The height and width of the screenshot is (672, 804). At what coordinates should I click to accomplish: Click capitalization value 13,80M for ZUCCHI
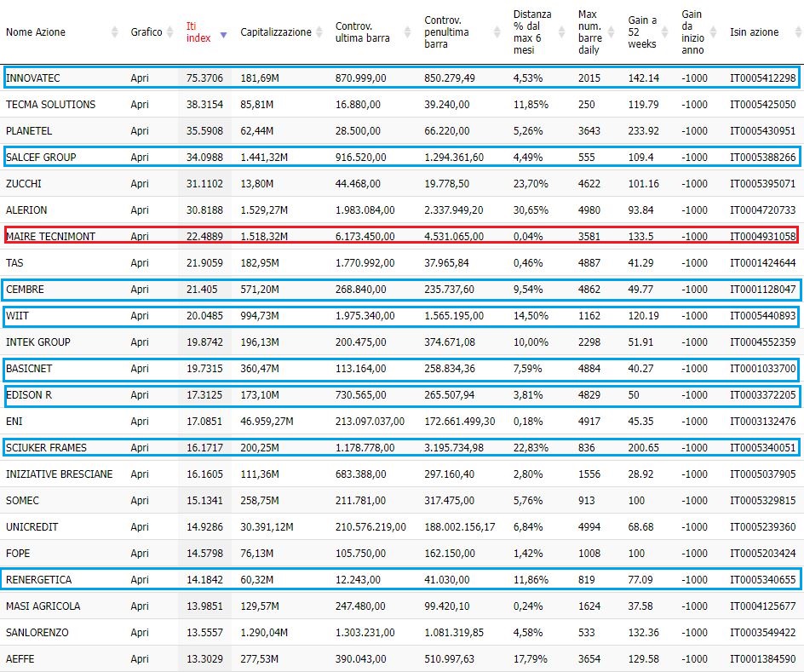[257, 183]
